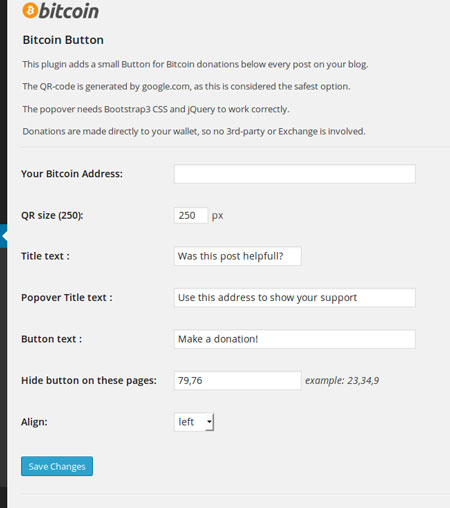
Task: Focus the Your Bitcoin Address input field
Action: (295, 174)
